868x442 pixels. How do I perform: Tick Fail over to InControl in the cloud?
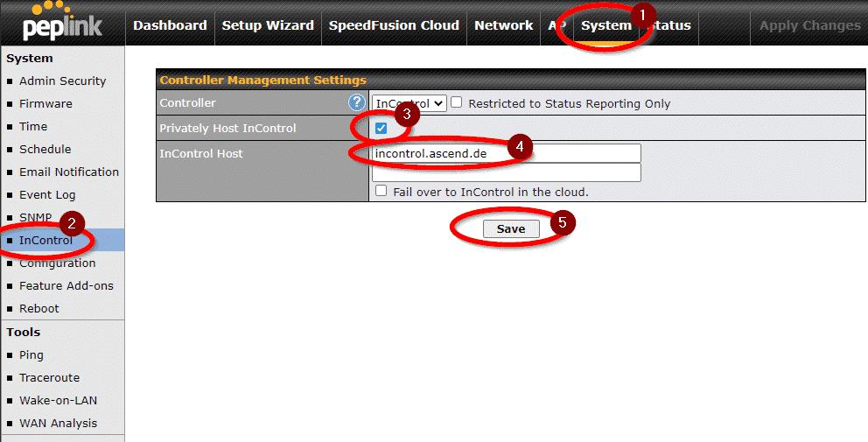(x=381, y=191)
